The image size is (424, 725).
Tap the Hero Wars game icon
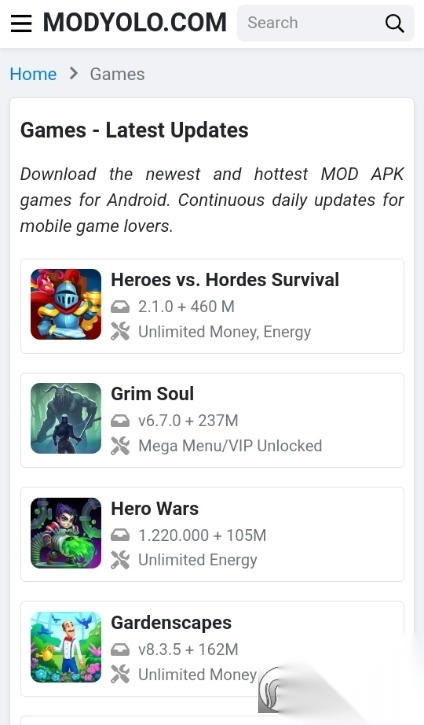pyautogui.click(x=66, y=533)
